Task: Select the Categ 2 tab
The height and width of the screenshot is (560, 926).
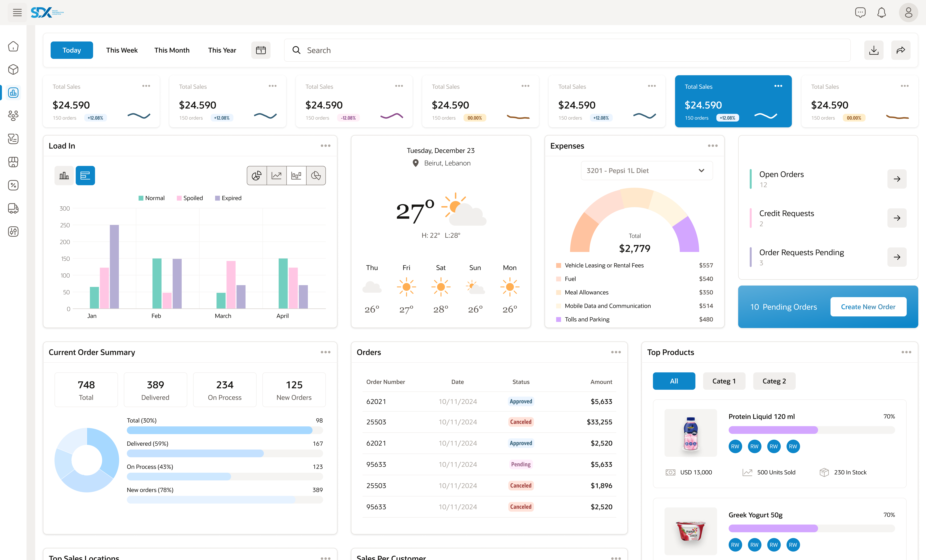Action: click(x=774, y=381)
